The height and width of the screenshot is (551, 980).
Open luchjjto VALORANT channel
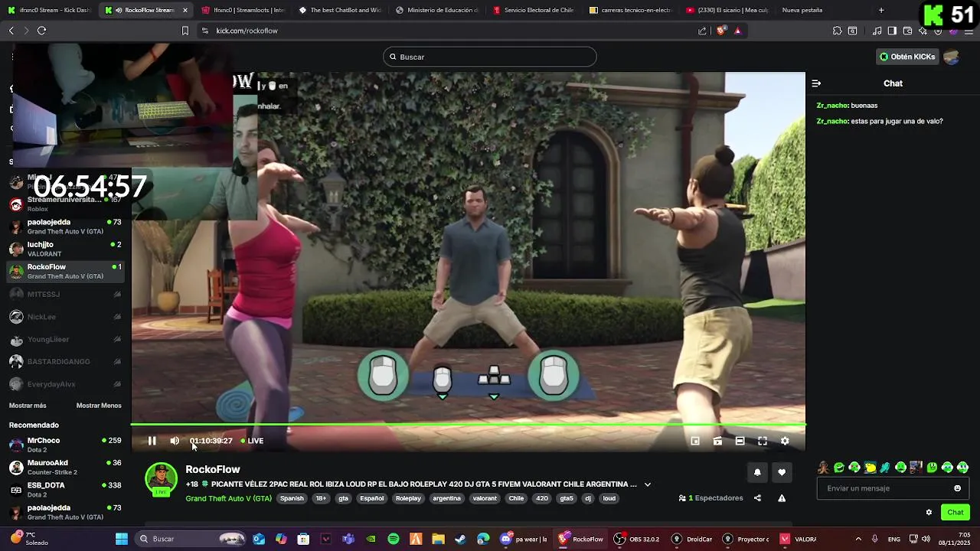pos(66,249)
